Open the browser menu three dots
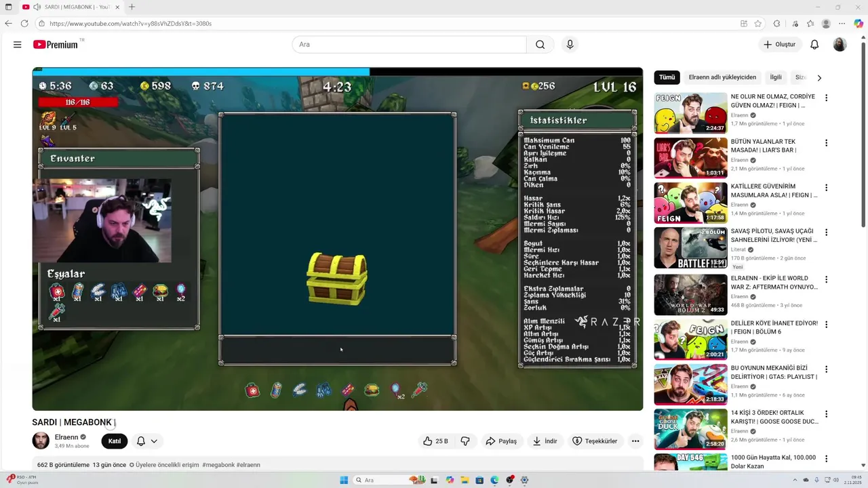 842,23
